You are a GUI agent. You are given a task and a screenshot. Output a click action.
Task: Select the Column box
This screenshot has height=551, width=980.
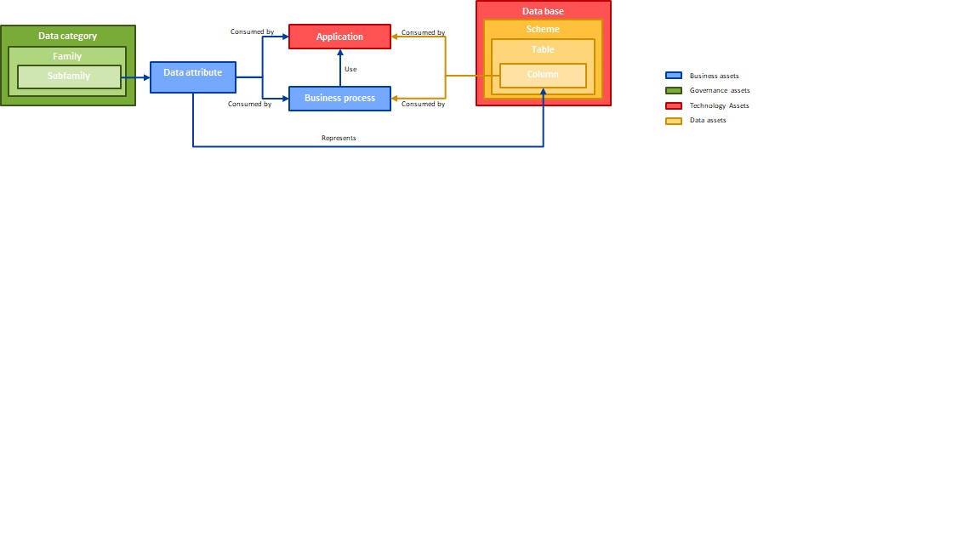coord(543,75)
